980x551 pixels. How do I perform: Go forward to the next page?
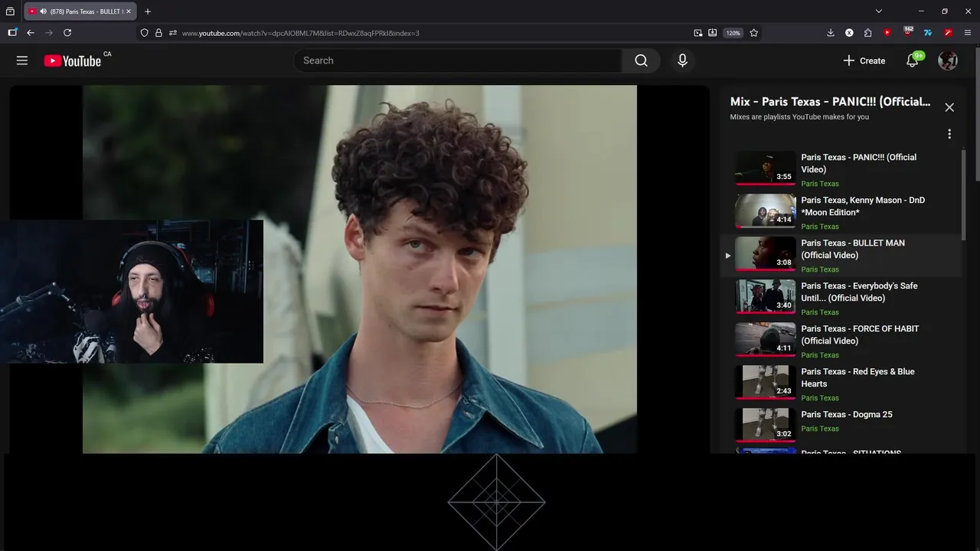49,33
